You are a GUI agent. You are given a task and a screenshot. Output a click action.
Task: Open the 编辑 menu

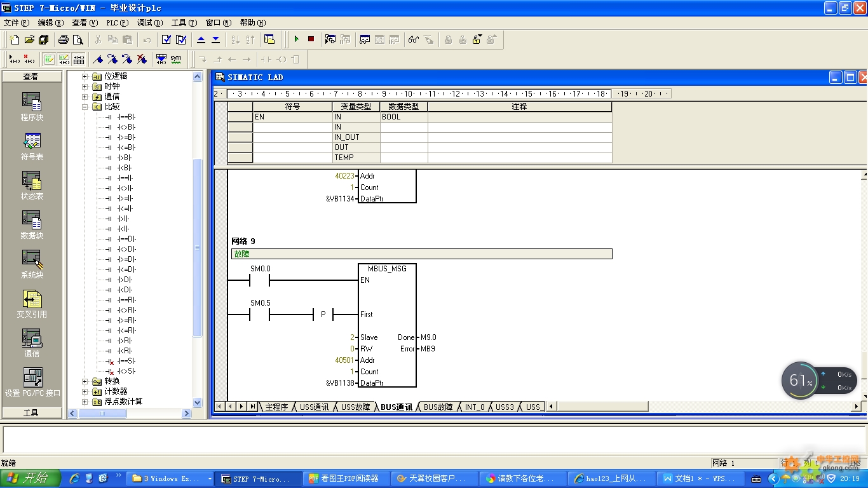[51, 23]
